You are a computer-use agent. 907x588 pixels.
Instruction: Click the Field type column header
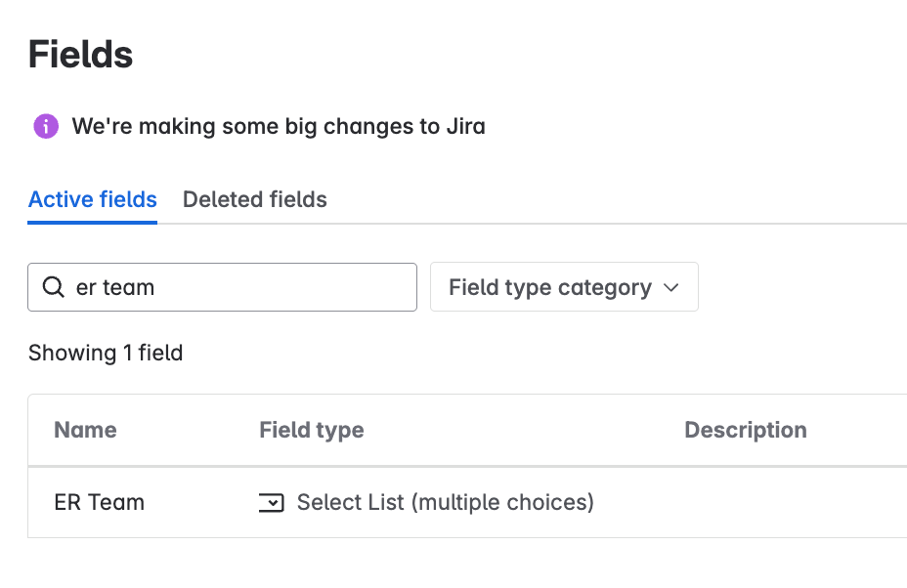pos(311,431)
